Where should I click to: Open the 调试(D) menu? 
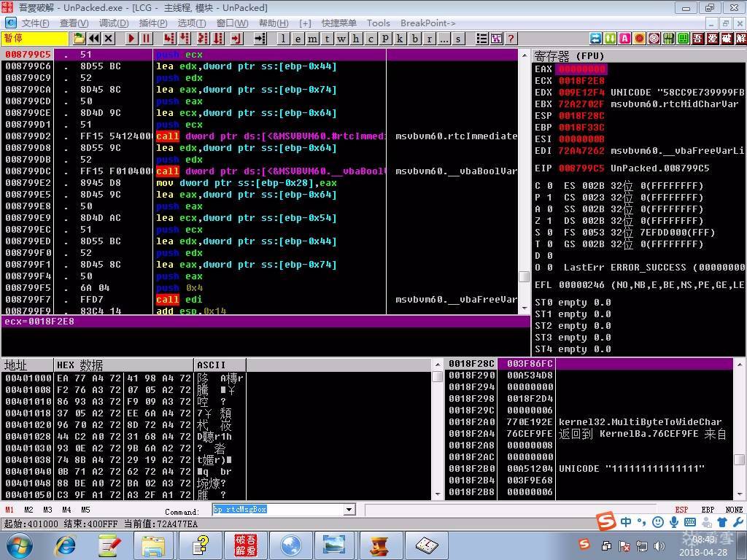tap(113, 23)
